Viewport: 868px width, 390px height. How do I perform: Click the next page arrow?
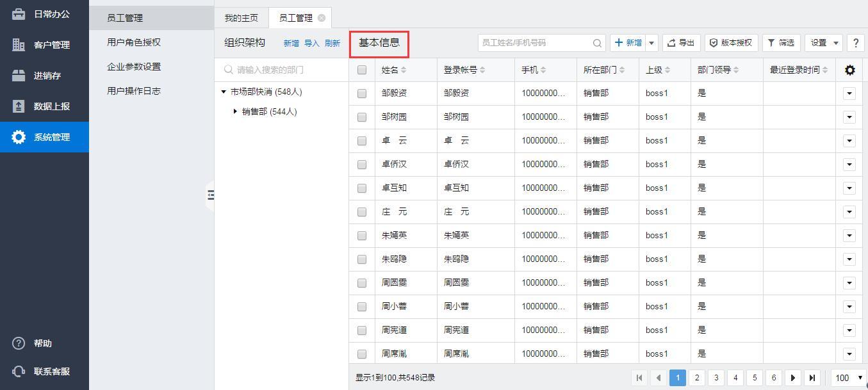pyautogui.click(x=792, y=378)
